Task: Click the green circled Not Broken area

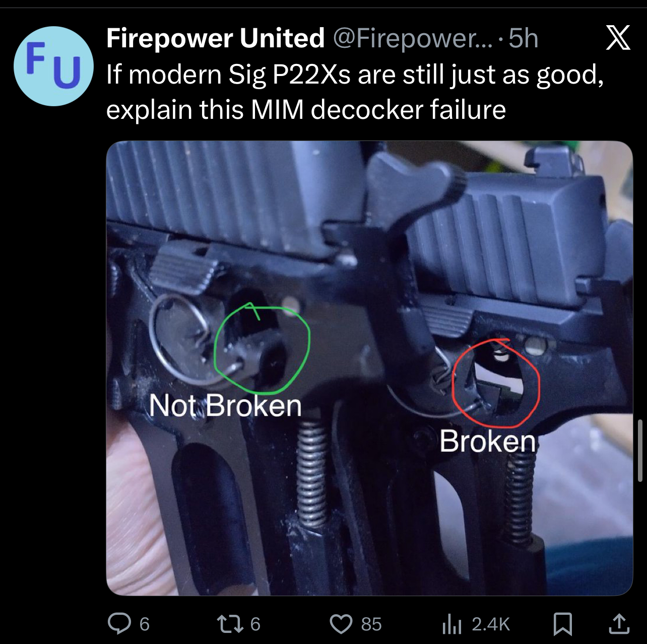Action: pyautogui.click(x=262, y=348)
